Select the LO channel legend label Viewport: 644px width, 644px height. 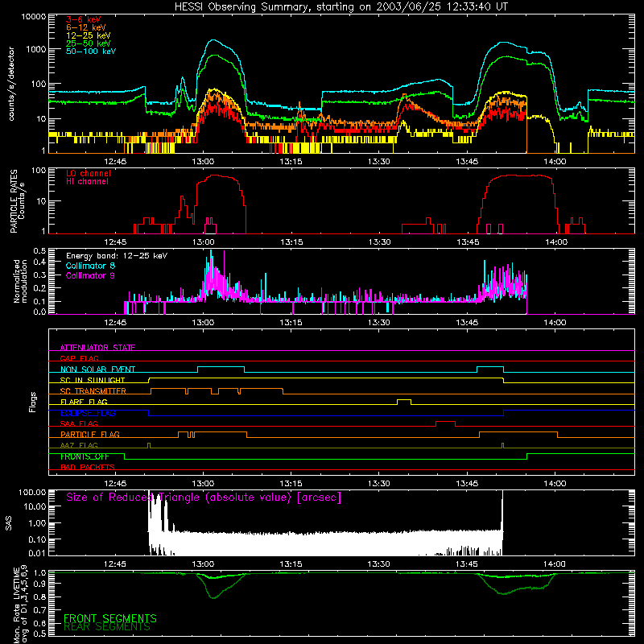click(x=89, y=173)
